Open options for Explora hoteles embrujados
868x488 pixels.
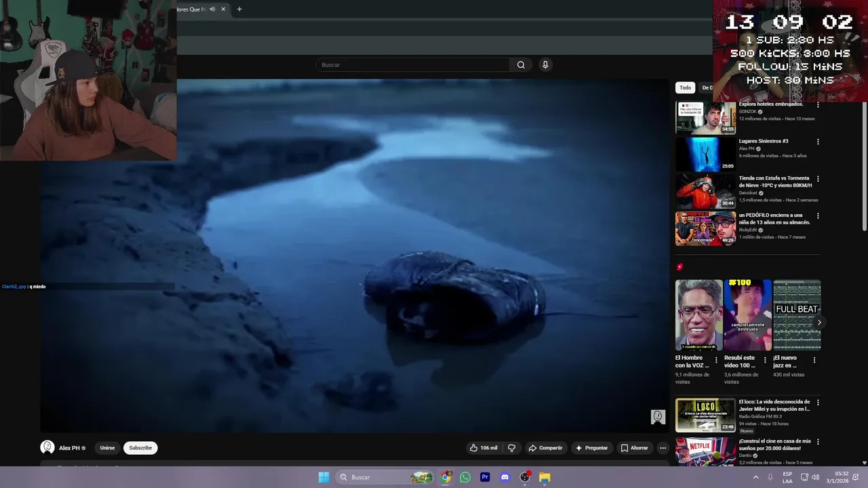click(x=818, y=105)
